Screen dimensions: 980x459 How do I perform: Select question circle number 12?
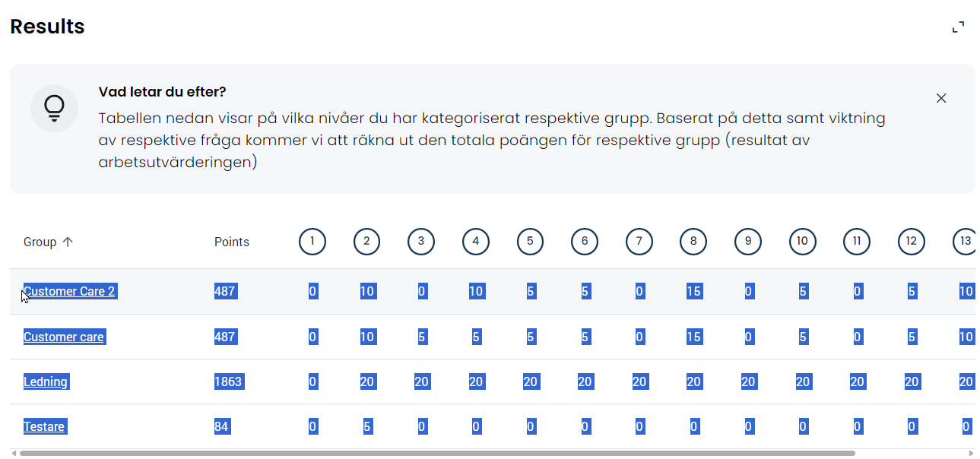[x=911, y=242]
